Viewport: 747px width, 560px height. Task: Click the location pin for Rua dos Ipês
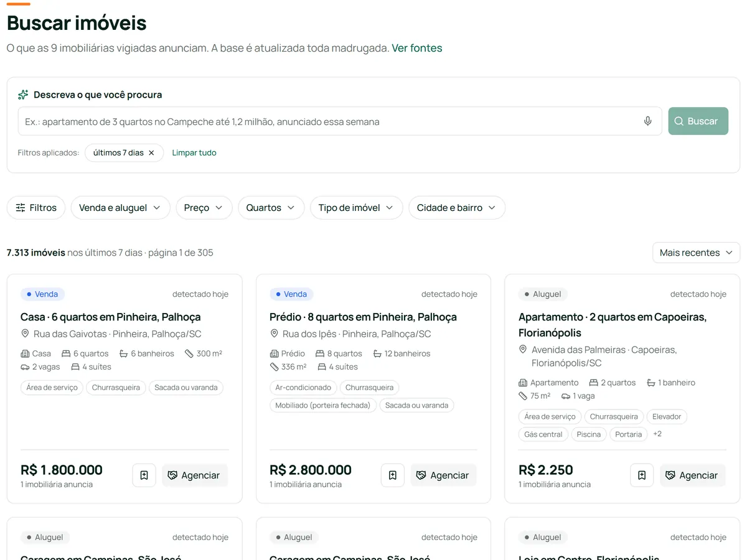pos(275,334)
